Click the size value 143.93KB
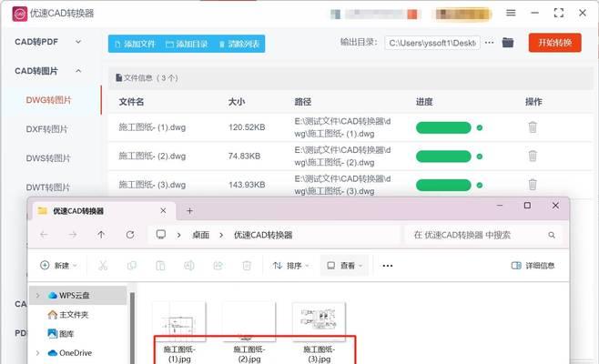The height and width of the screenshot is (364, 599). (247, 185)
